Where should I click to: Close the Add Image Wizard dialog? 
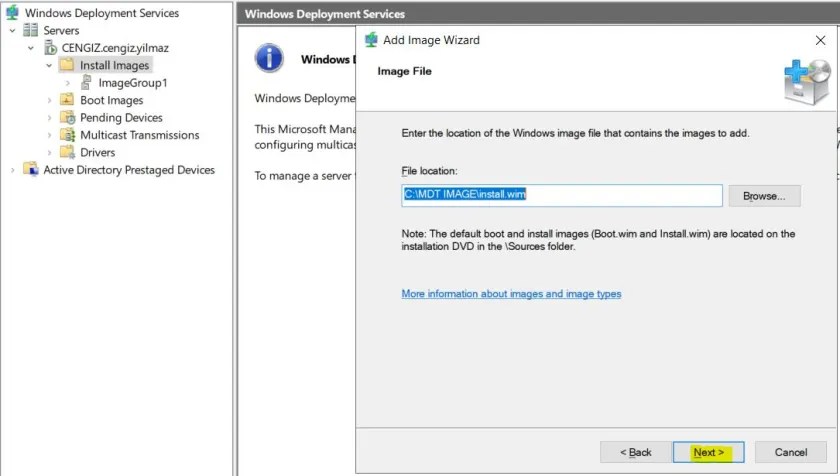click(820, 40)
